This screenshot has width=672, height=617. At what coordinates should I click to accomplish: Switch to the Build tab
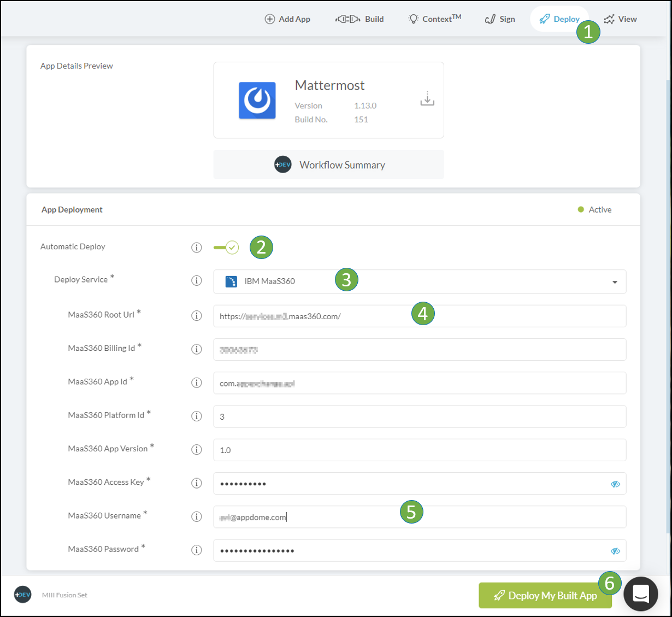[x=359, y=19]
